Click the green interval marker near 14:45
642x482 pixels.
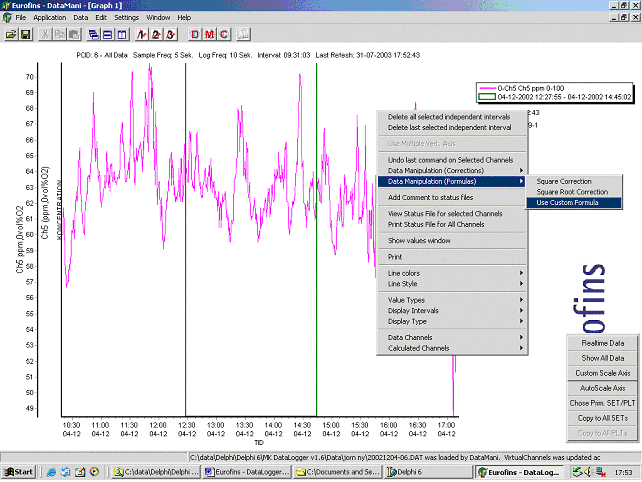(316, 240)
